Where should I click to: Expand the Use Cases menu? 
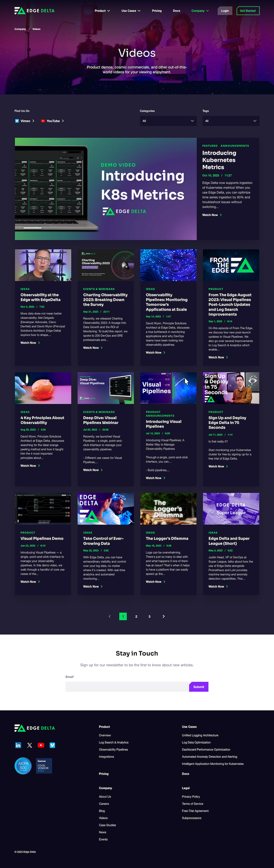pos(131,11)
